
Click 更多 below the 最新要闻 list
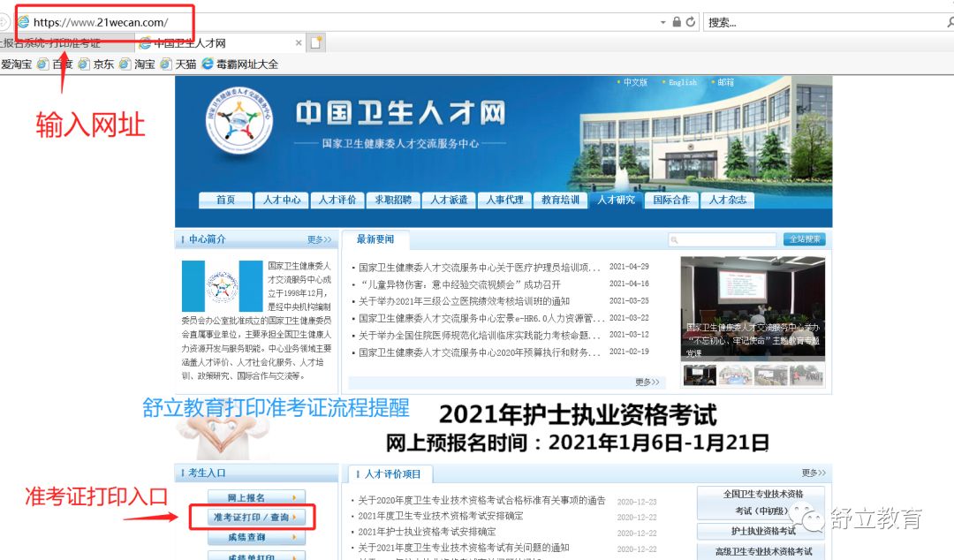coord(647,382)
